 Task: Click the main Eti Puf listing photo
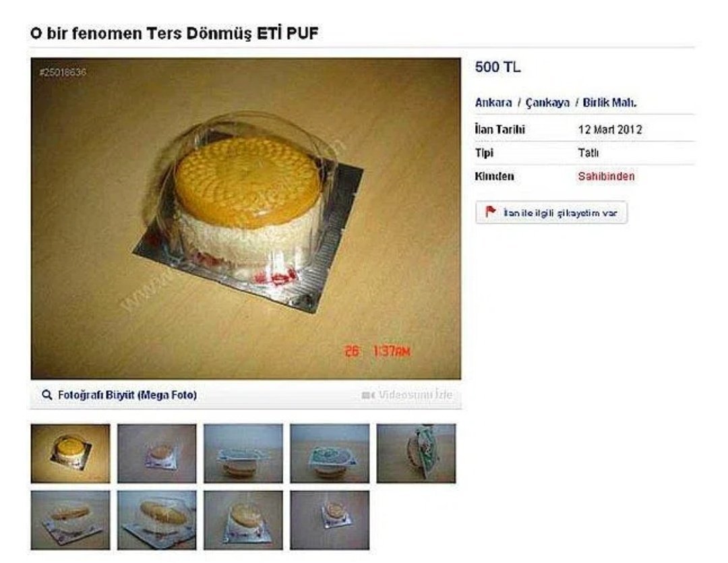246,218
